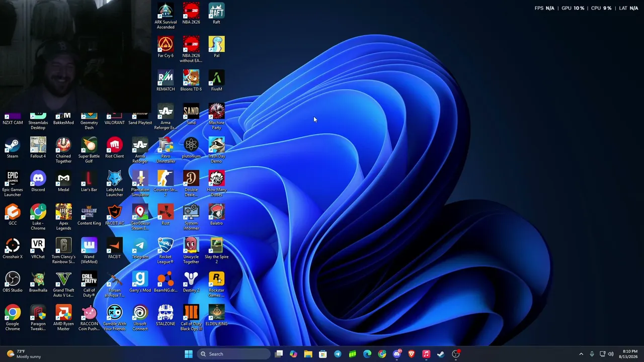Launch the Rocket League desktop shortcut
Viewport: 644px width, 362px height.
166,251
